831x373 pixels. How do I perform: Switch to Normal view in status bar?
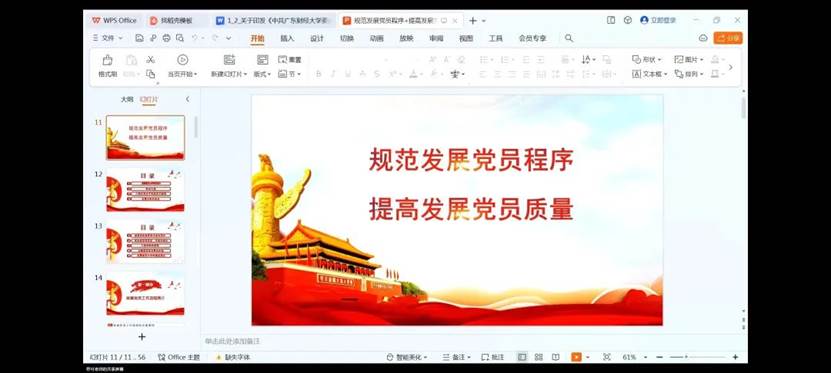click(522, 357)
